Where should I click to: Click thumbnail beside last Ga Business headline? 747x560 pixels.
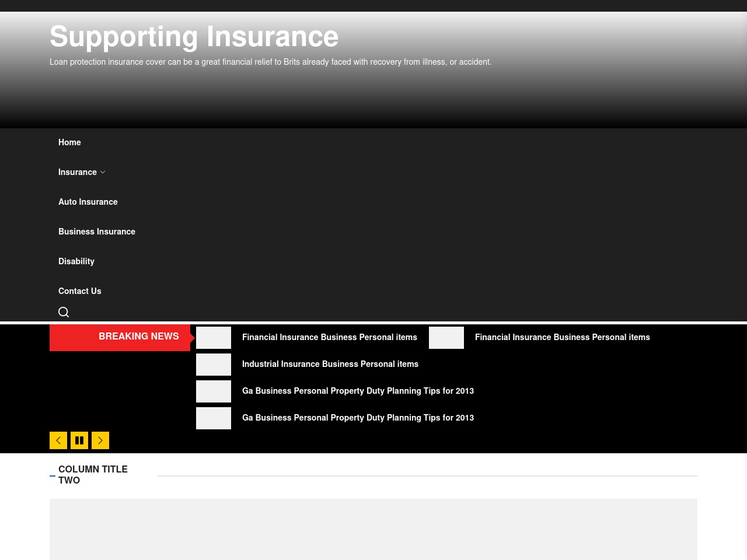click(x=214, y=418)
